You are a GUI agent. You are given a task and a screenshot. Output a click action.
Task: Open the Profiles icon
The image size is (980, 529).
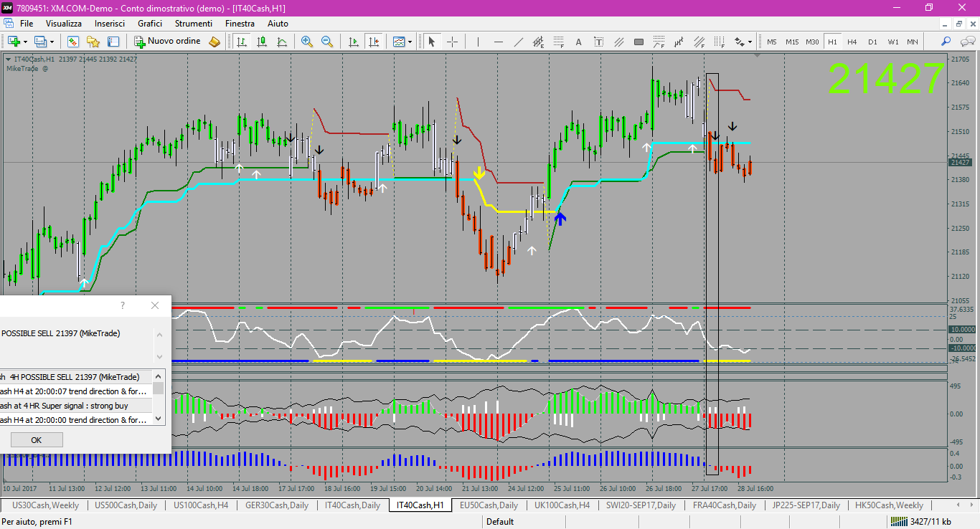pyautogui.click(x=40, y=42)
